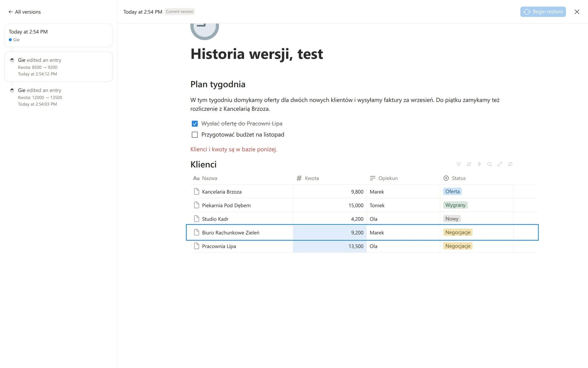Click the search icon in Klienci database

pos(489,164)
